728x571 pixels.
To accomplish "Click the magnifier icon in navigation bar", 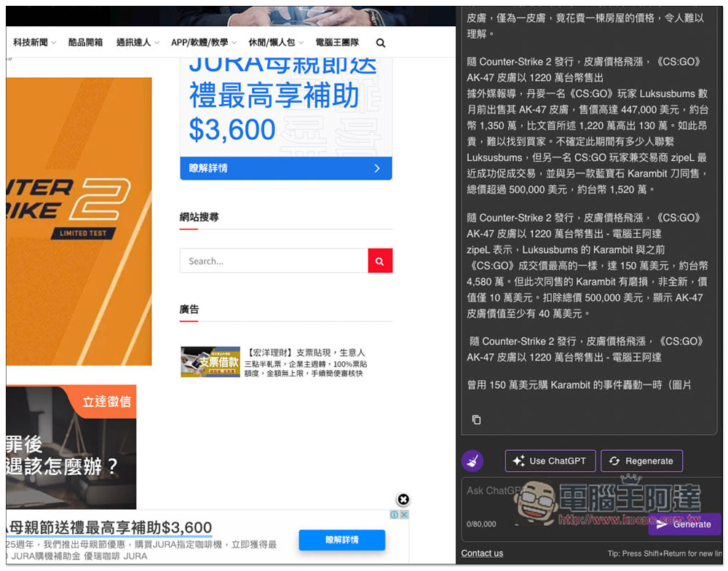I will (x=381, y=43).
